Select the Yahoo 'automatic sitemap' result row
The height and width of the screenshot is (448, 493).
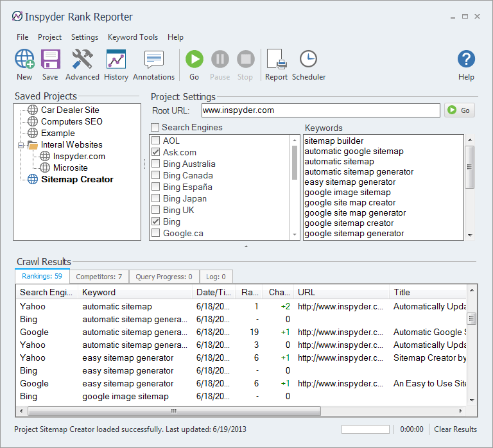click(x=241, y=307)
